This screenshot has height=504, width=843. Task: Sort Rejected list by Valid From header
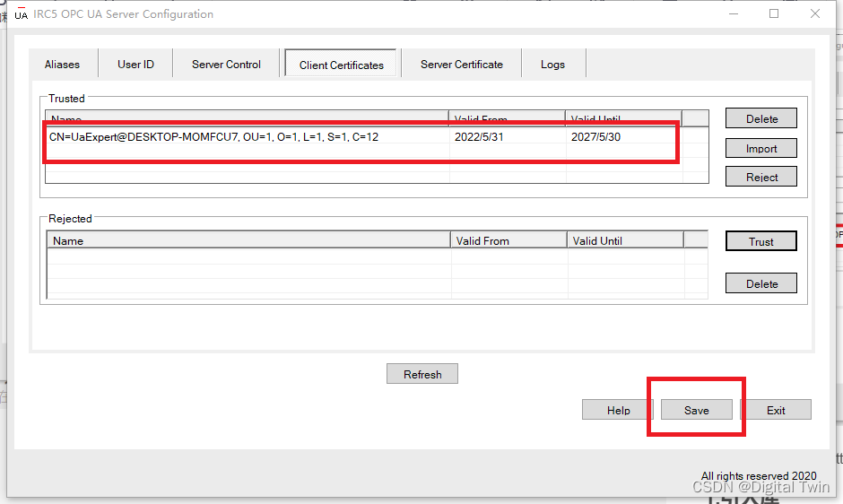tap(508, 240)
